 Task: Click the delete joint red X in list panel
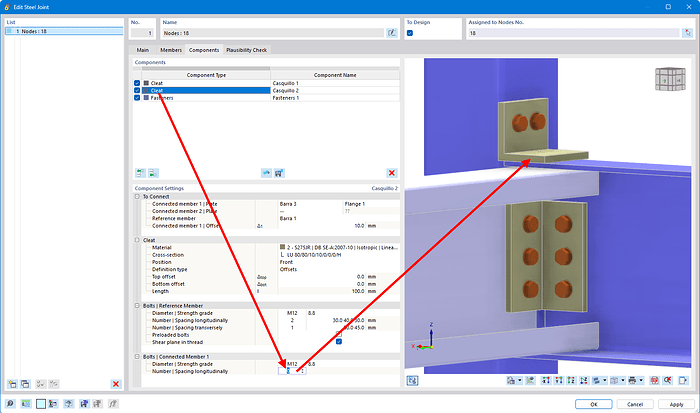click(x=116, y=384)
